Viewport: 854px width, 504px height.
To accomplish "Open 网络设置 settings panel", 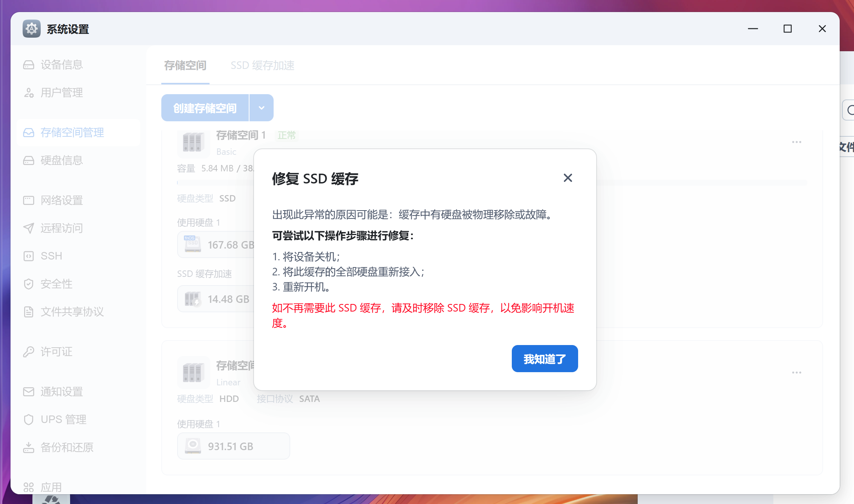I will 62,200.
